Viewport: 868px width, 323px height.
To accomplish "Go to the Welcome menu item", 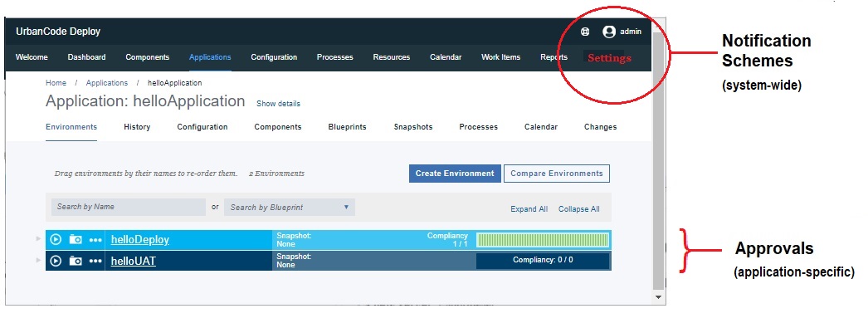I will tap(32, 57).
